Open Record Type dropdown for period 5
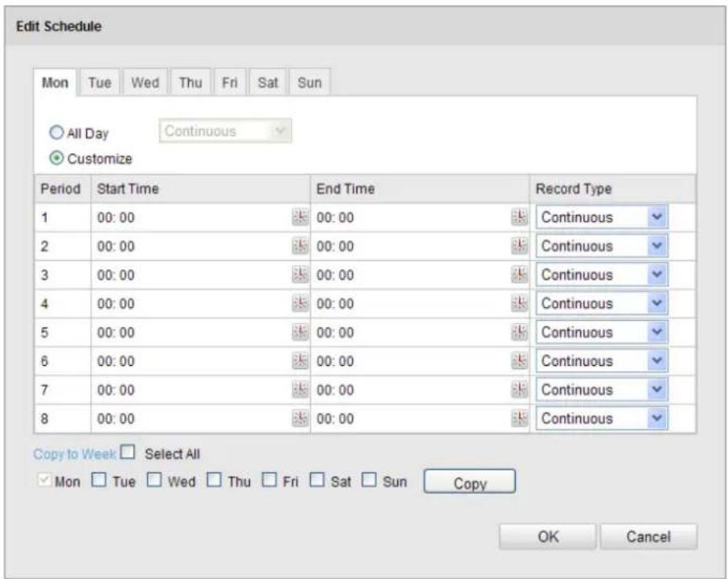 602,332
